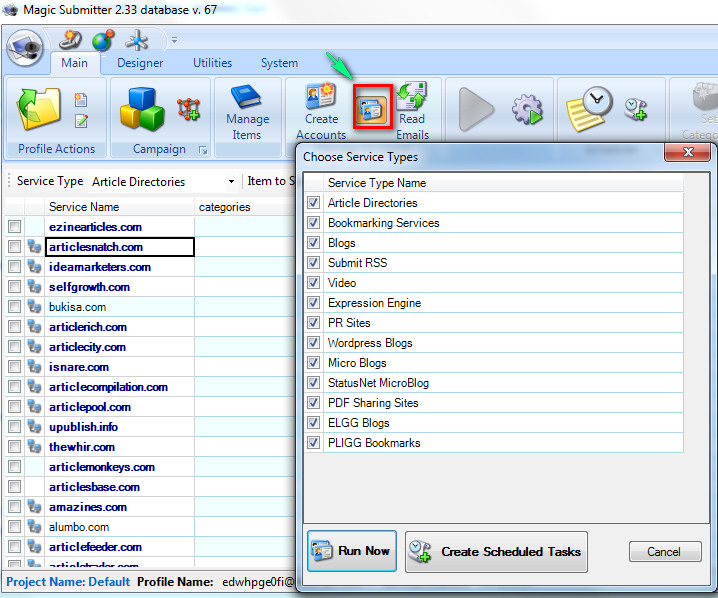Viewport: 718px width, 598px height.
Task: Click the new profile small page icon
Action: click(x=81, y=100)
